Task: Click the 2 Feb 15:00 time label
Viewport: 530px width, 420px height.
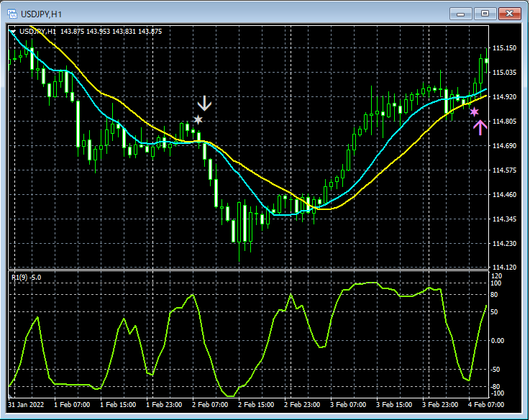Action: pyautogui.click(x=256, y=405)
